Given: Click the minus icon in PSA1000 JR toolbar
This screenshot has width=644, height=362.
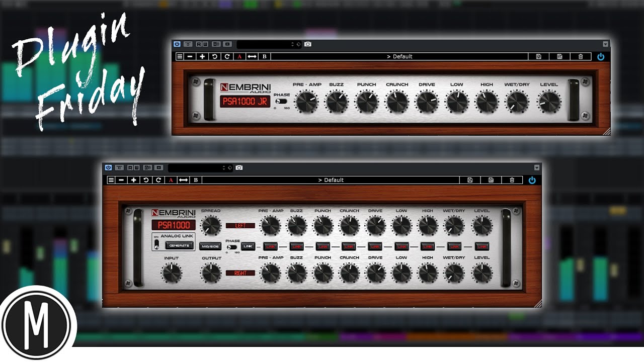Looking at the screenshot, I should [190, 56].
